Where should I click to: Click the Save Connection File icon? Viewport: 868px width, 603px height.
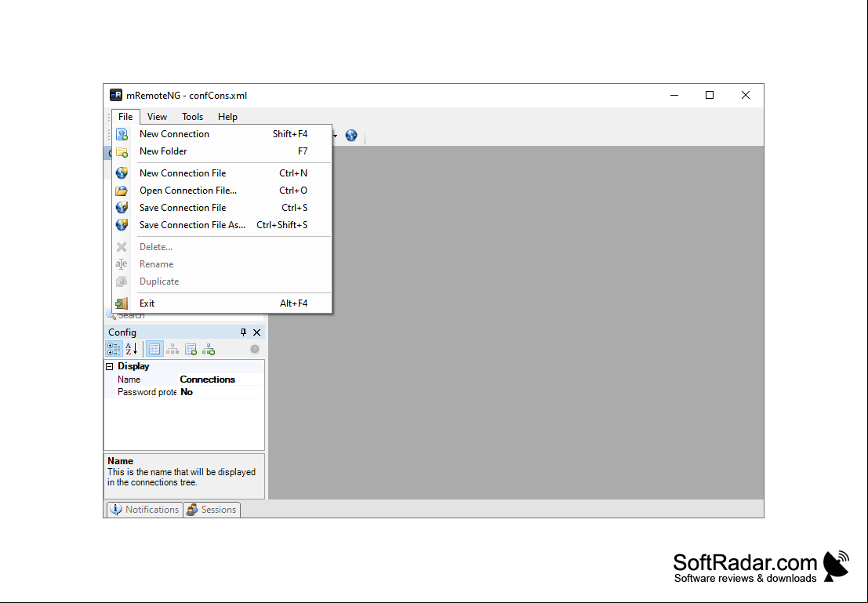122,208
